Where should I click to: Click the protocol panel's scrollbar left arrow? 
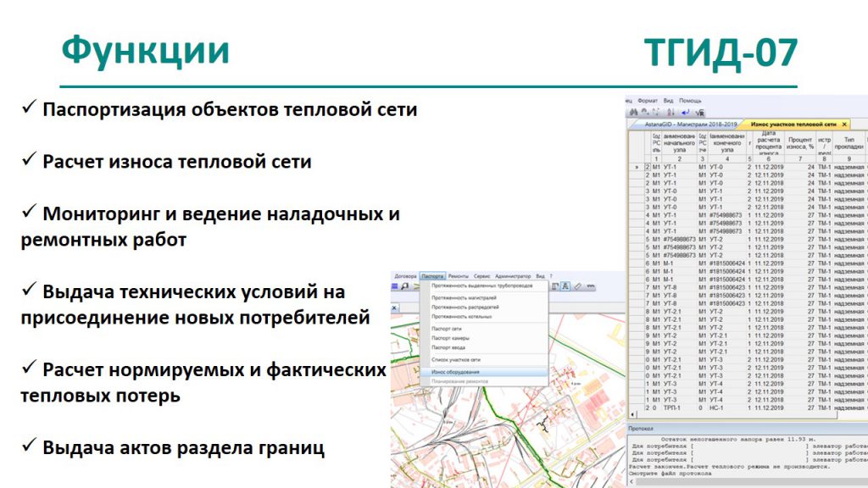(632, 482)
